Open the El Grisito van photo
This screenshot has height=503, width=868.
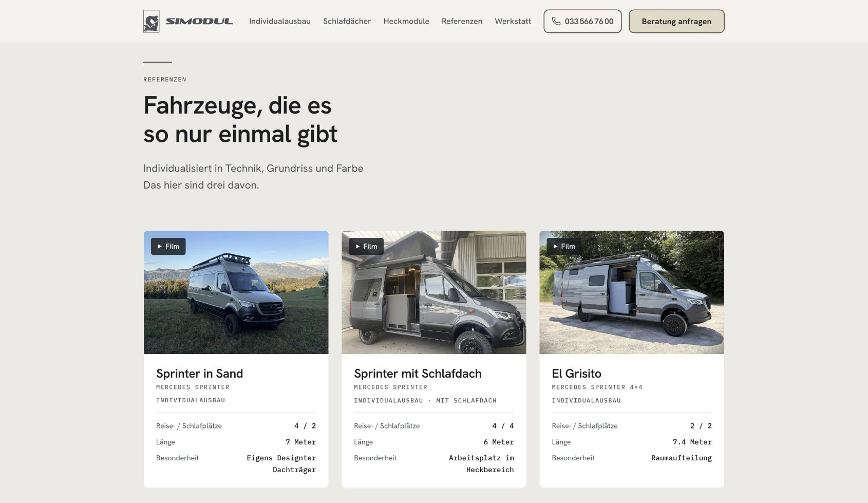(632, 292)
